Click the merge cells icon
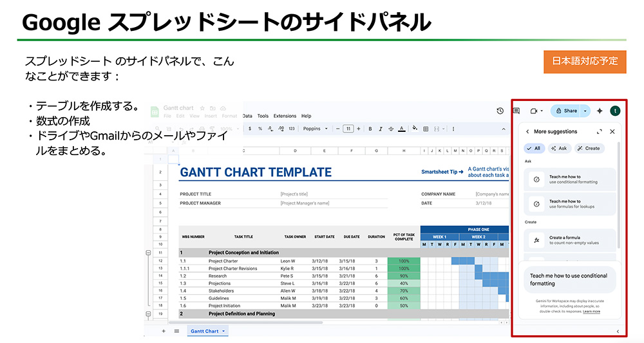The width and height of the screenshot is (644, 343). pyautogui.click(x=437, y=129)
